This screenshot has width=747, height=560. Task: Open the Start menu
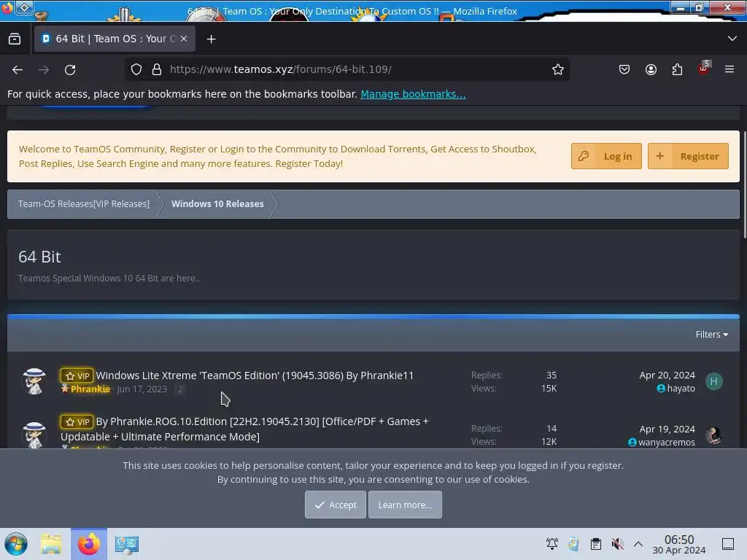(16, 544)
